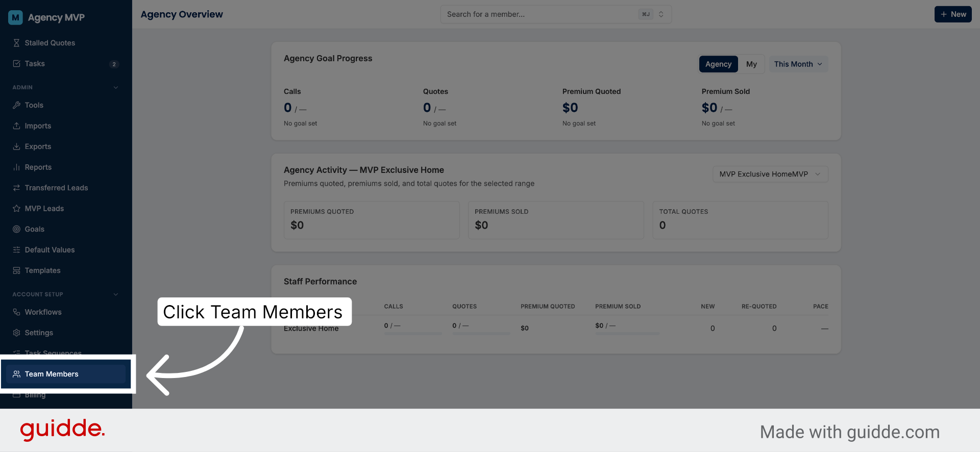Click the Tasks checklist icon
The width and height of the screenshot is (980, 452).
[16, 64]
